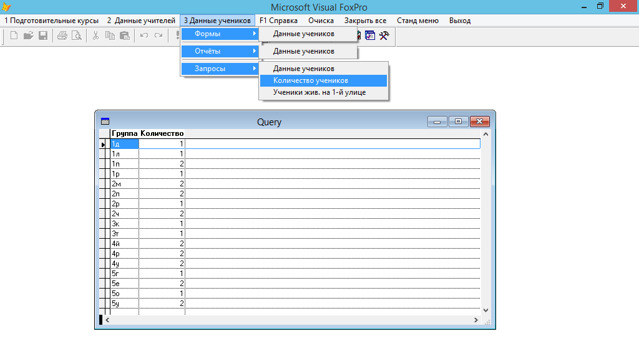Select the '5е' group cell
Viewport: 639px width, 364px height.
pos(125,284)
